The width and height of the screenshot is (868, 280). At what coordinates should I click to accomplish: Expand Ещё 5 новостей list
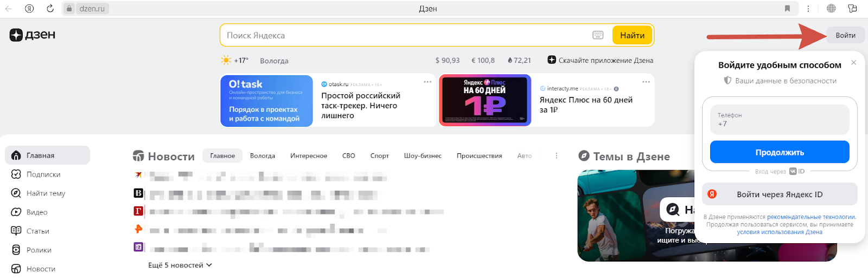(180, 265)
